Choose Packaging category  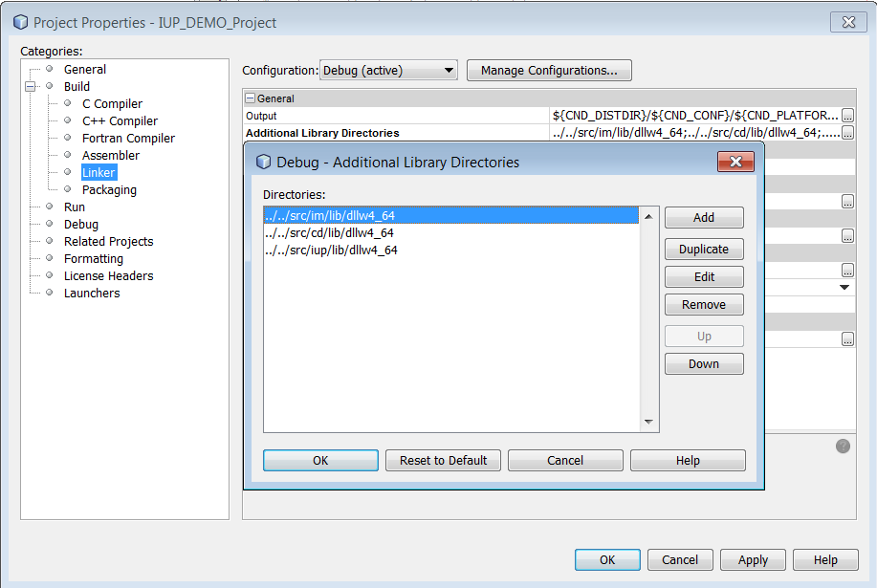[109, 190]
